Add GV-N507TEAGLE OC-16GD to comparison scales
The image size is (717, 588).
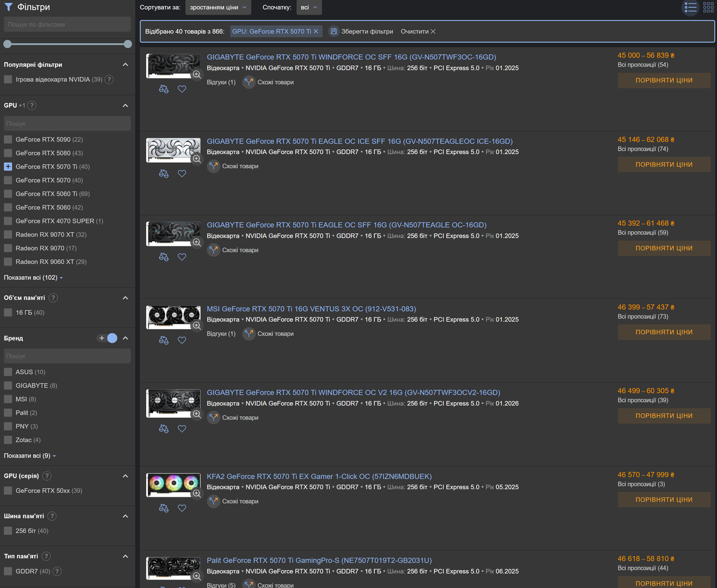coord(164,257)
